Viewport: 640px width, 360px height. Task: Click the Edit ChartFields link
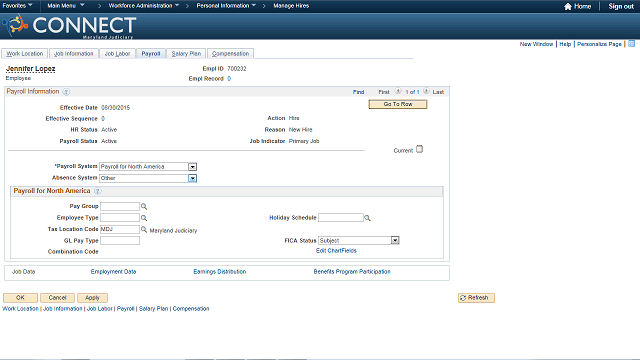click(x=336, y=251)
